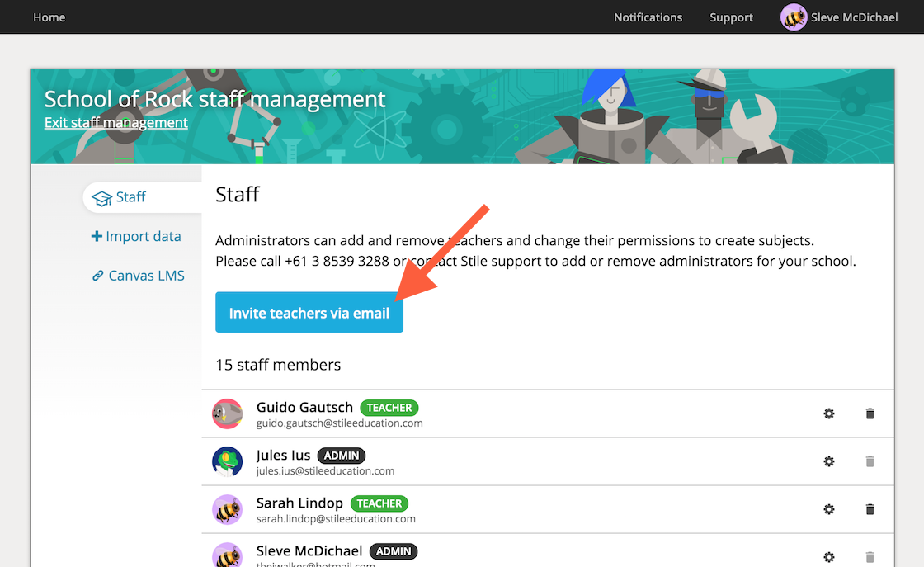Click Jules Ius's frog avatar
924x567 pixels.
(228, 461)
